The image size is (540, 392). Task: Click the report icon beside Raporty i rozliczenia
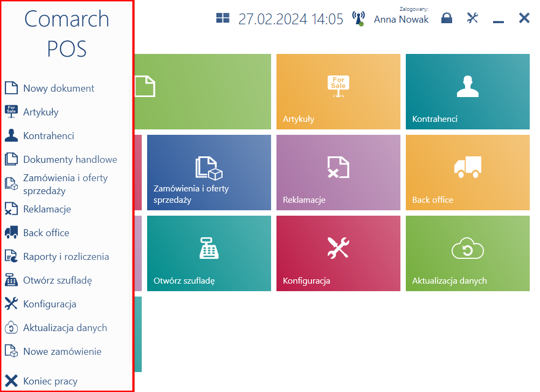11,256
